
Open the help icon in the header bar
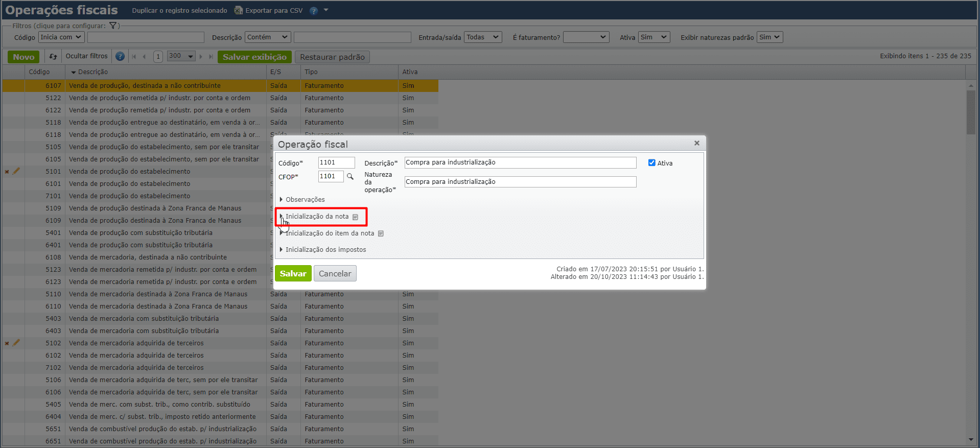coord(314,11)
